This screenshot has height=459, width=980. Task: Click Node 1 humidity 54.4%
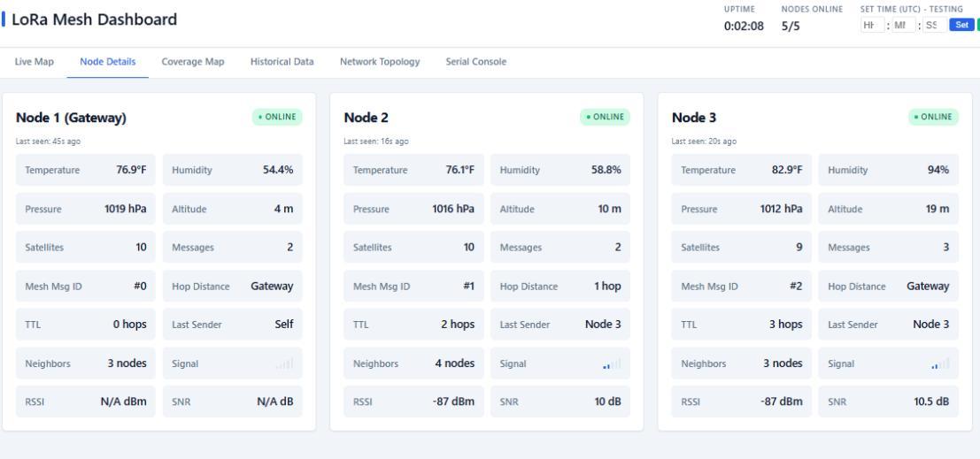[278, 170]
